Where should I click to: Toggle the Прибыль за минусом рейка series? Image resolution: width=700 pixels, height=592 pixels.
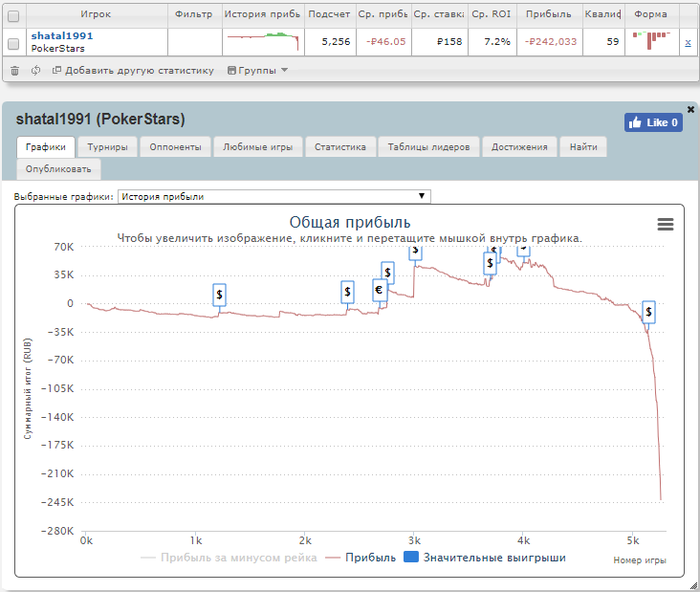229,558
